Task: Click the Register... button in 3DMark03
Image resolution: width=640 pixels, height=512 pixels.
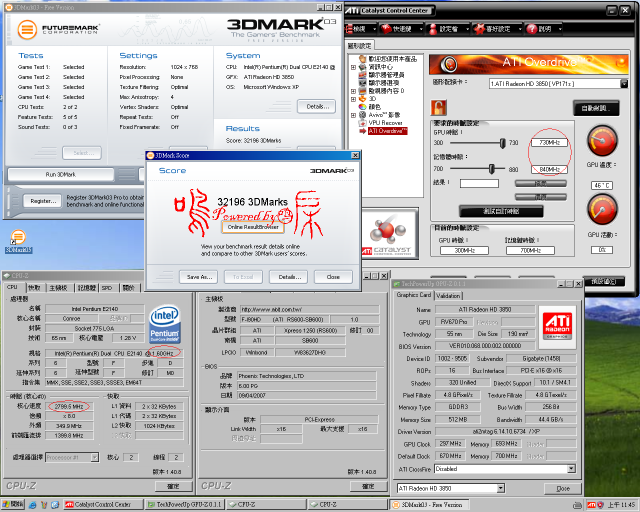Action: click(x=43, y=201)
